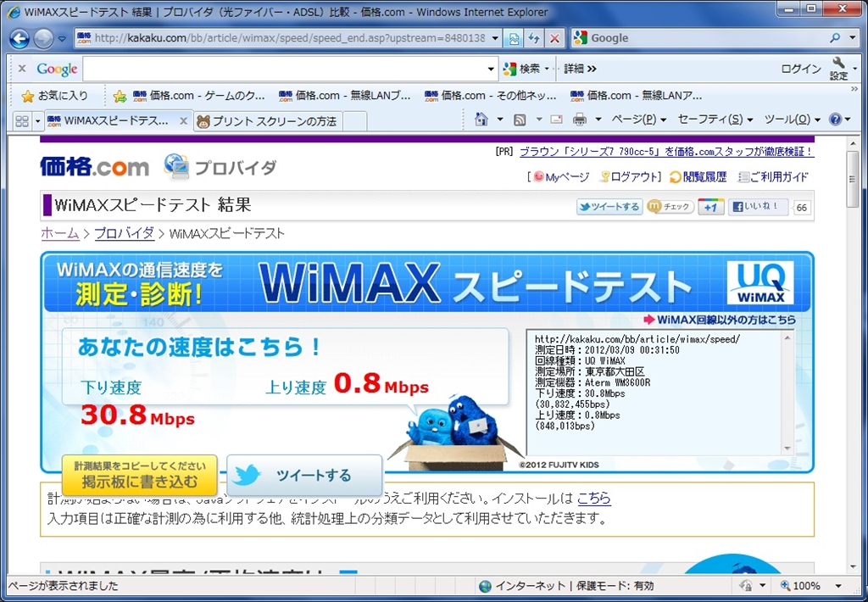The image size is (868, 602).
Task: Follow the プロバイダ breadcrumb link
Action: tap(125, 233)
